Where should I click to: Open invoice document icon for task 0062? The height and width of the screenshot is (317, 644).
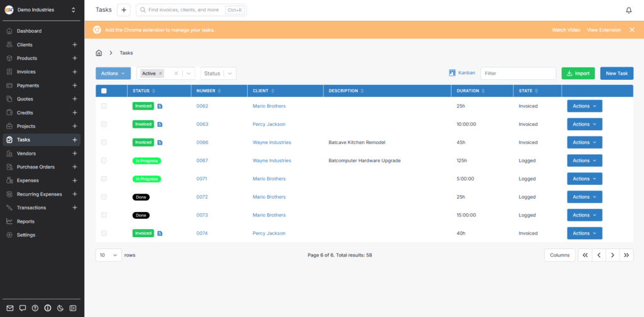(x=160, y=106)
